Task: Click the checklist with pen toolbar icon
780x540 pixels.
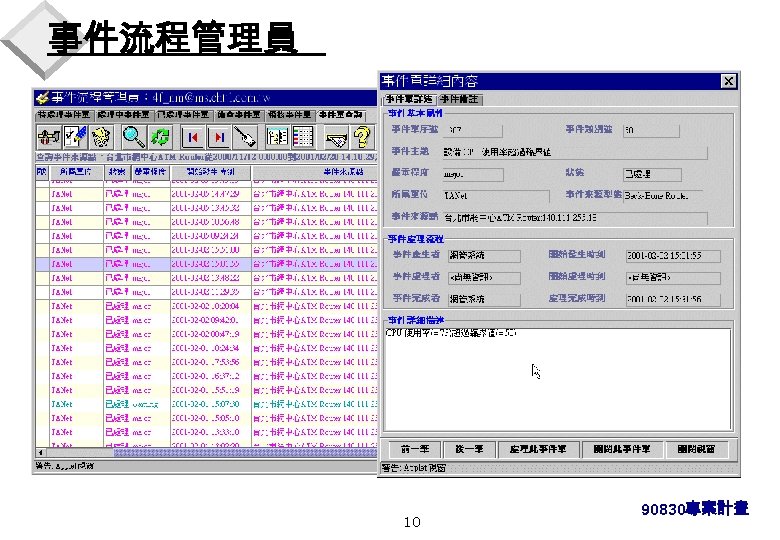Action: click(76, 137)
